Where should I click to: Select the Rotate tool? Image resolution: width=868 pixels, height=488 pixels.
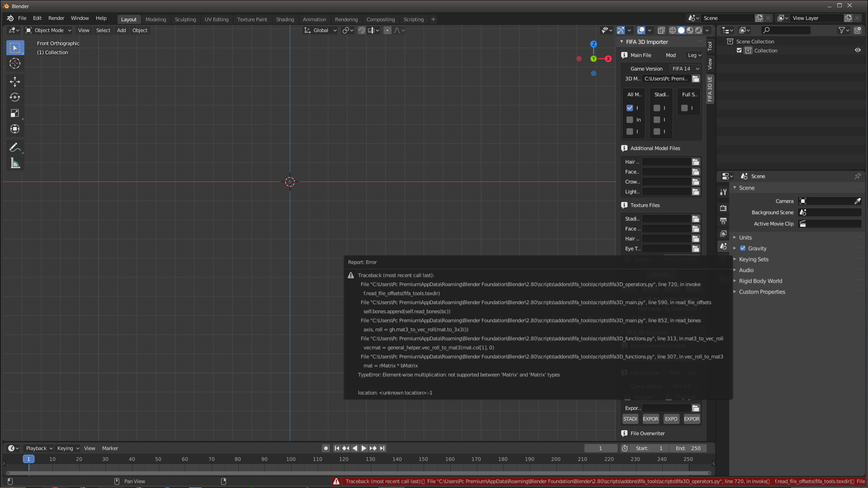[15, 97]
